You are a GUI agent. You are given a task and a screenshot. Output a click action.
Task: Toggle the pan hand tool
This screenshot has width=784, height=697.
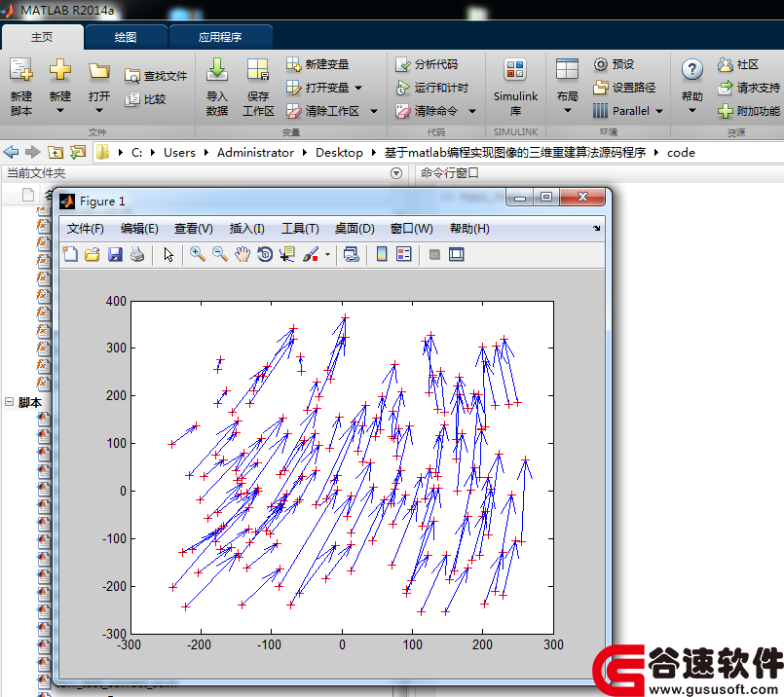pyautogui.click(x=243, y=254)
